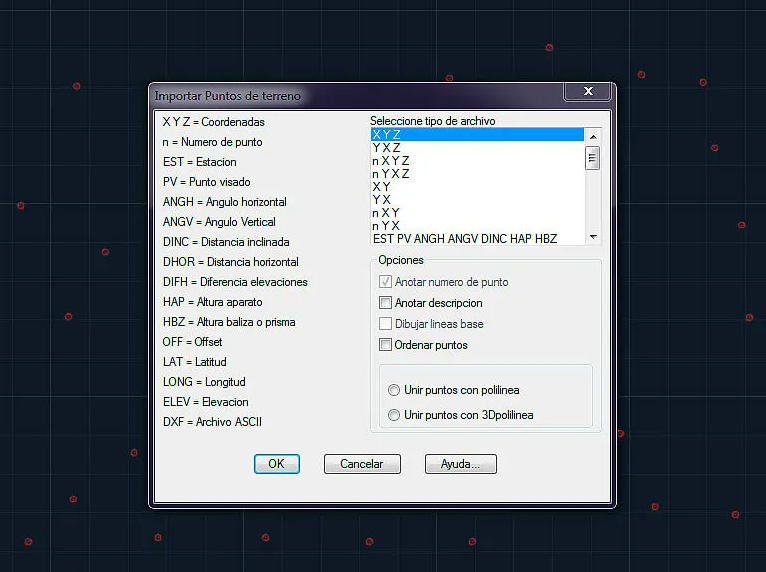Click the Cancelar button
Image resolution: width=766 pixels, height=572 pixels.
[x=362, y=464]
